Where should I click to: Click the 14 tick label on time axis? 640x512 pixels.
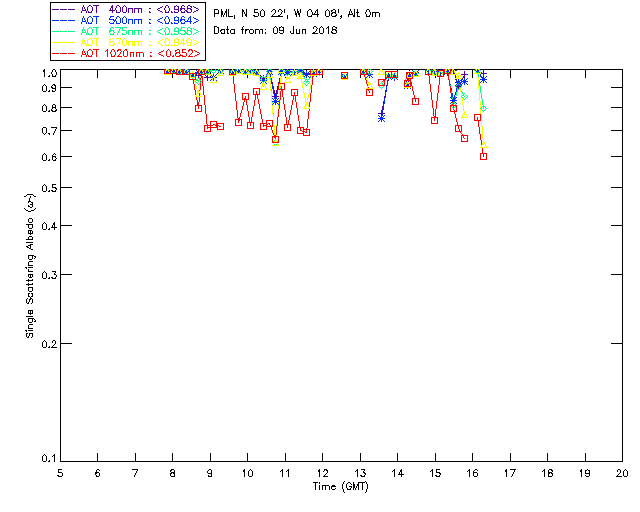click(x=398, y=473)
